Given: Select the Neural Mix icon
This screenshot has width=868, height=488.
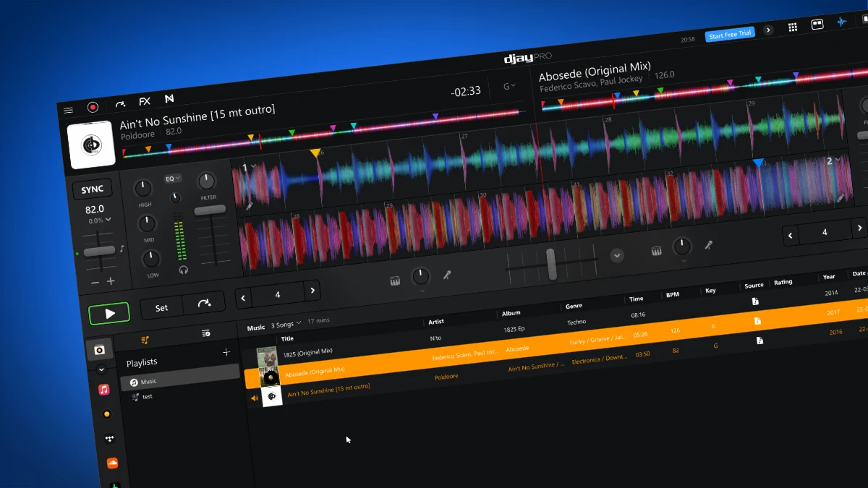Looking at the screenshot, I should coord(169,99).
